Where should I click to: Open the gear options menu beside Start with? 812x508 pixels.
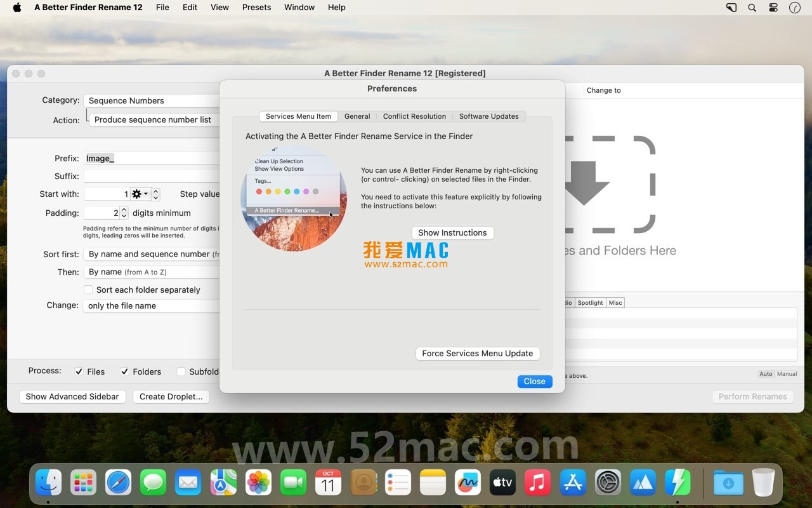(140, 194)
